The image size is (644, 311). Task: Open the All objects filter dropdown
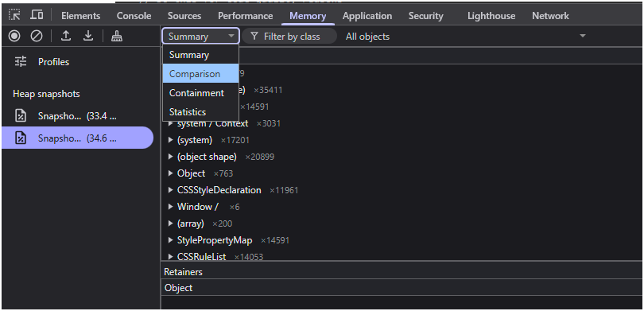click(465, 36)
